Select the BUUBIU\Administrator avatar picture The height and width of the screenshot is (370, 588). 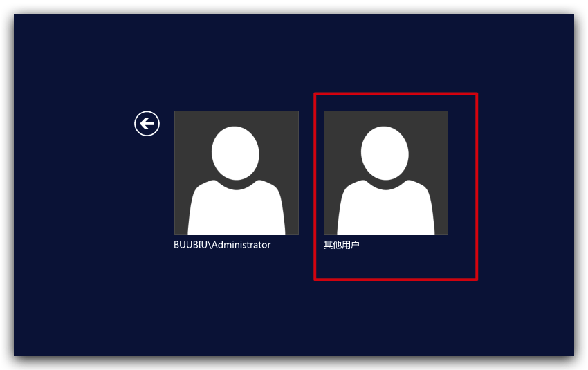[x=237, y=173]
